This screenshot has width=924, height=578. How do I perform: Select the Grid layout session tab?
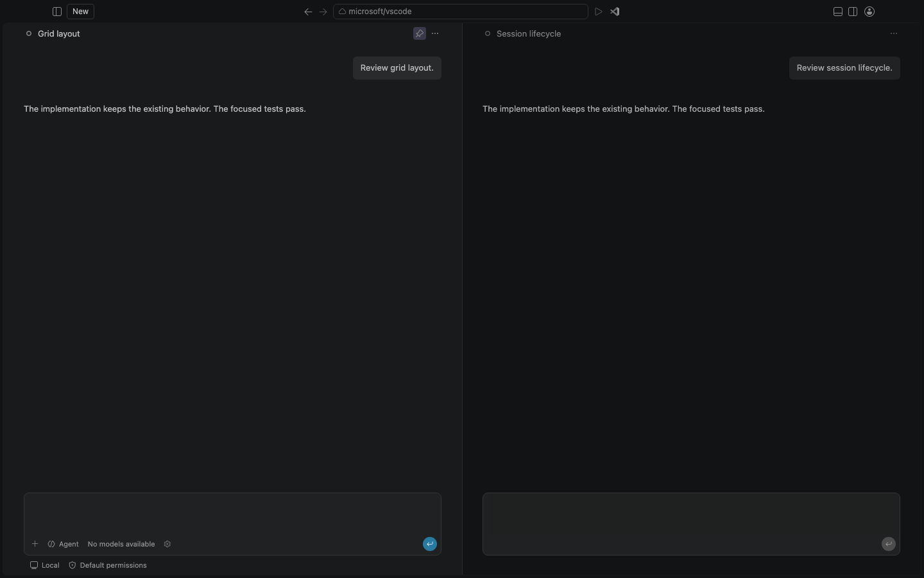click(59, 33)
